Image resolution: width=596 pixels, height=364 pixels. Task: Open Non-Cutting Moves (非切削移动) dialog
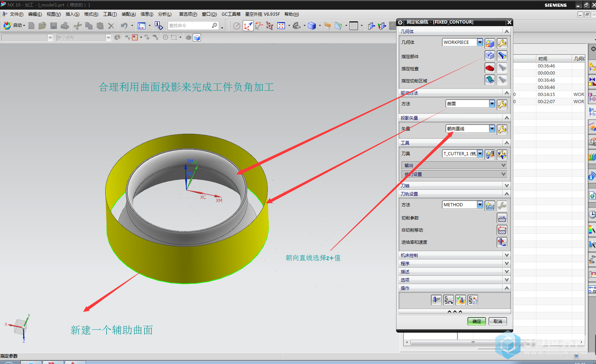pyautogui.click(x=502, y=230)
